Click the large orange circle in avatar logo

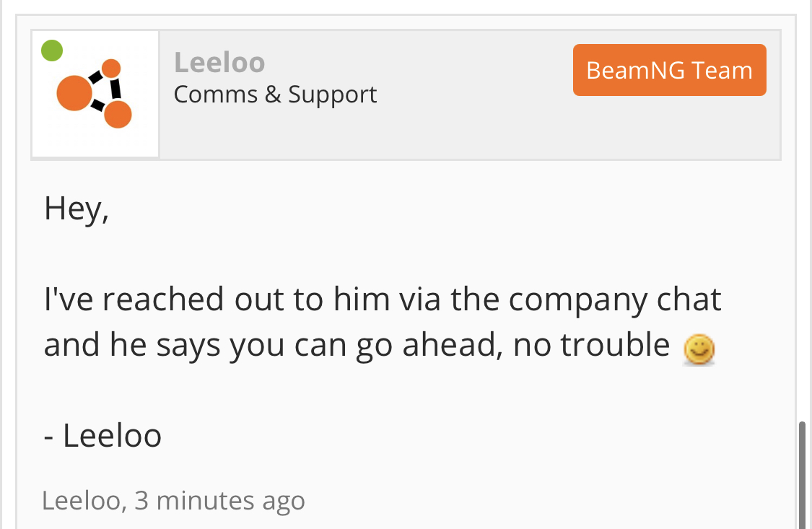[73, 93]
